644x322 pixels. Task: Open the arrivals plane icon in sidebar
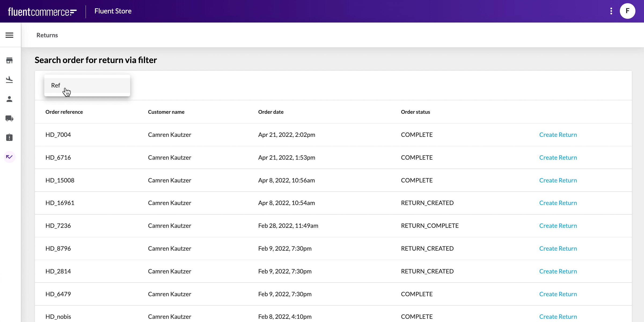click(9, 80)
